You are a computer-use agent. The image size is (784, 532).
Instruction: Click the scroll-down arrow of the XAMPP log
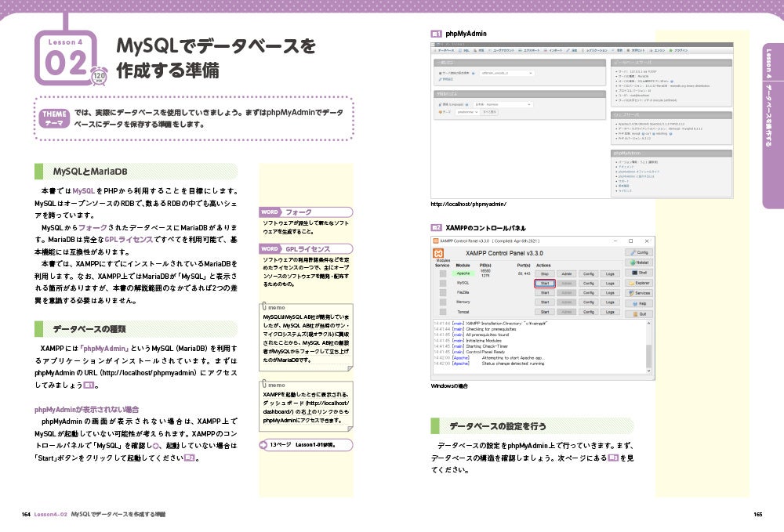coord(648,371)
